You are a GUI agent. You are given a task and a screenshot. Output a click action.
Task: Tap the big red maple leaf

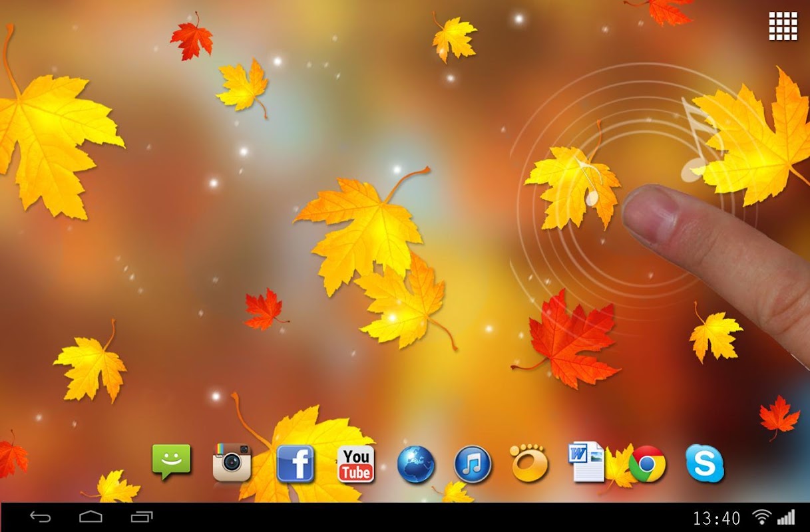569,339
